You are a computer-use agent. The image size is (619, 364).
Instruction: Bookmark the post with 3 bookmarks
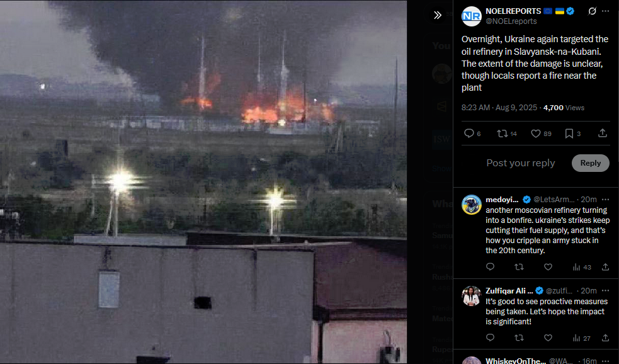(x=573, y=134)
